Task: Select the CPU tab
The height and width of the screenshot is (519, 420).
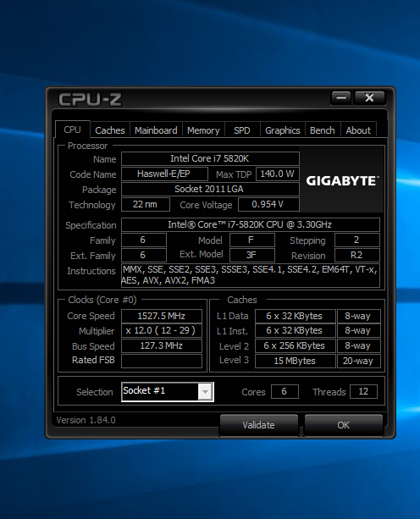Action: tap(73, 130)
